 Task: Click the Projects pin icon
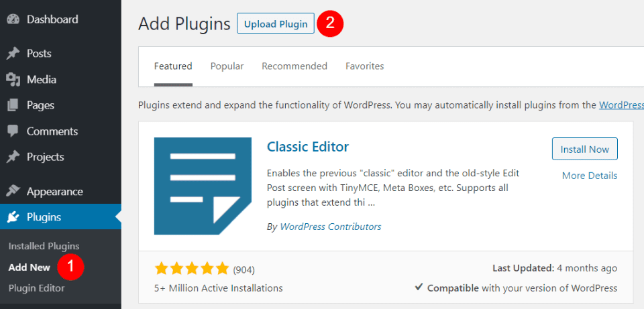13,157
